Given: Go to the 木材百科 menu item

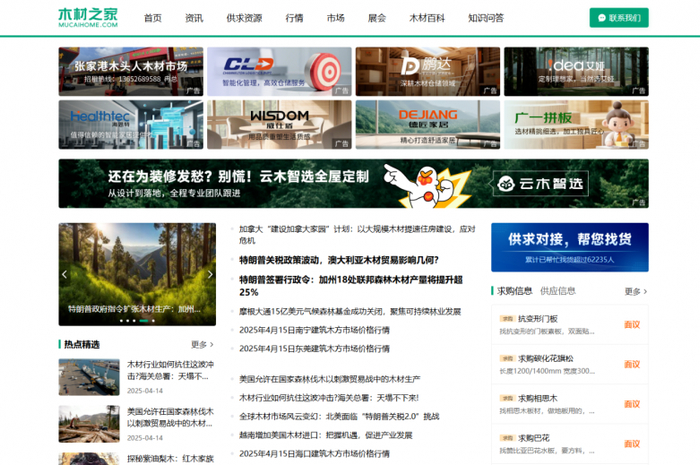Looking at the screenshot, I should point(427,18).
